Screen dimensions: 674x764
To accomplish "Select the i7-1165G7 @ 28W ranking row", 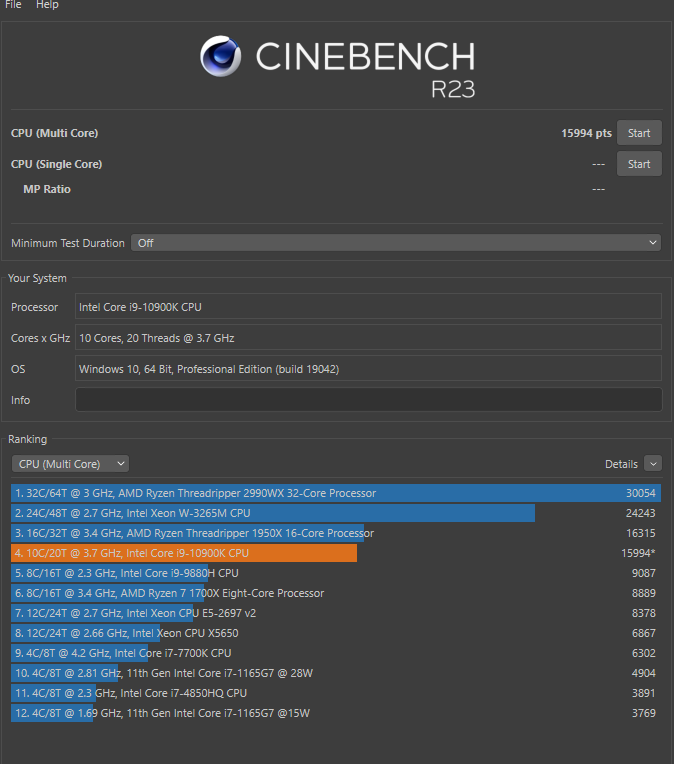I will [336, 673].
